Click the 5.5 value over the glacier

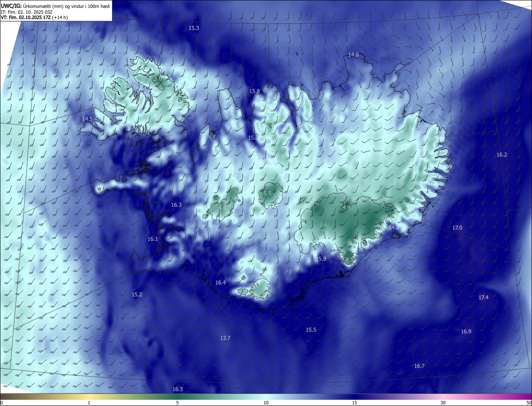(x=267, y=193)
